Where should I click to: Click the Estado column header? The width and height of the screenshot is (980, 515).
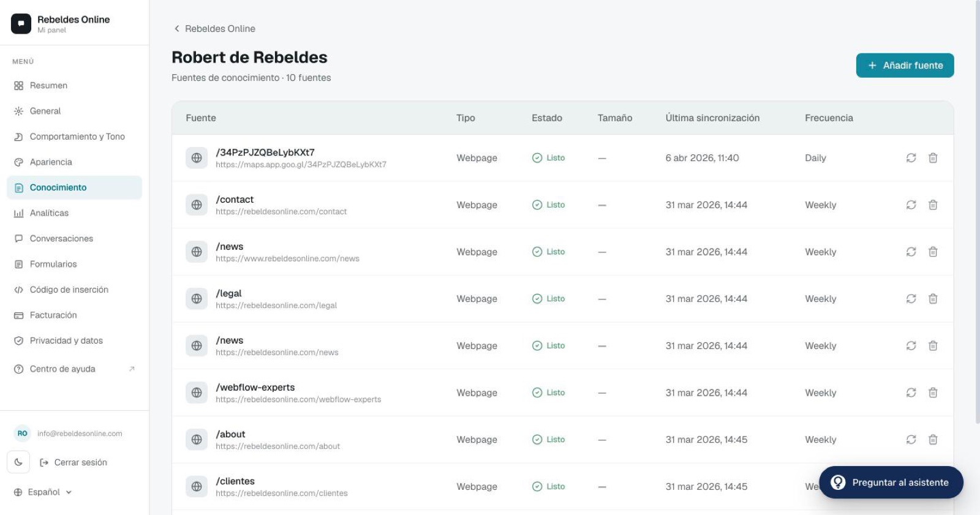pos(547,118)
